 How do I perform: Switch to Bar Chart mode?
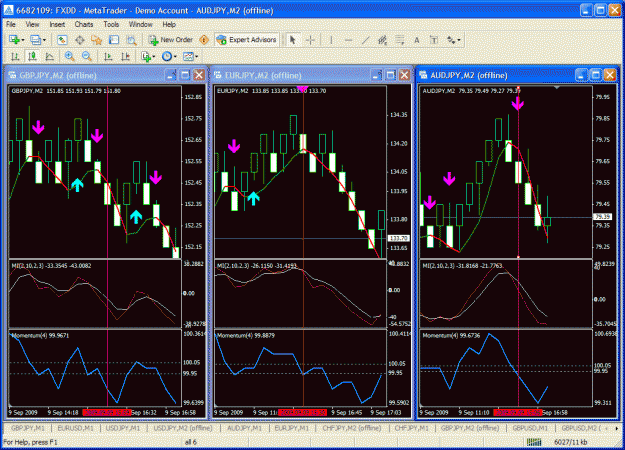(x=15, y=57)
